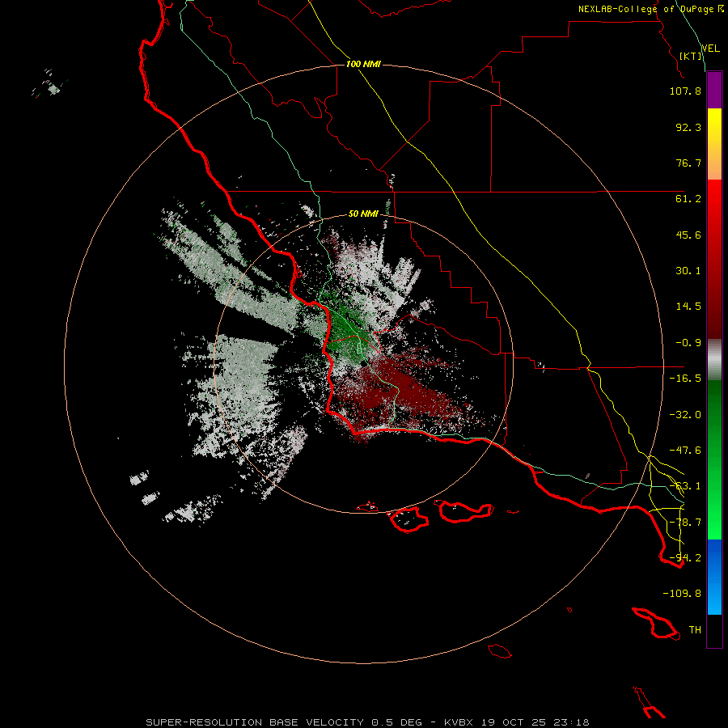Click the 92.3 velocity scale value
728x728 pixels.
(x=688, y=127)
